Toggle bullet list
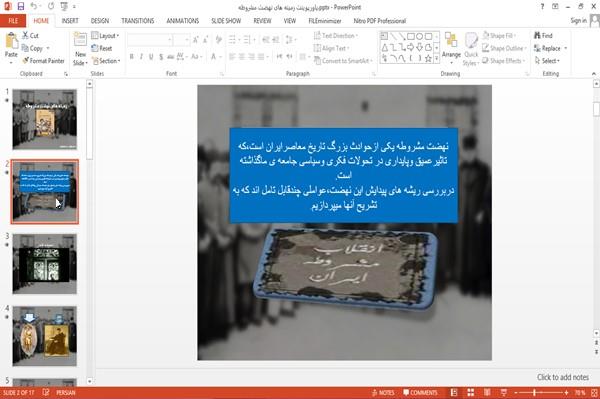 [x=233, y=39]
